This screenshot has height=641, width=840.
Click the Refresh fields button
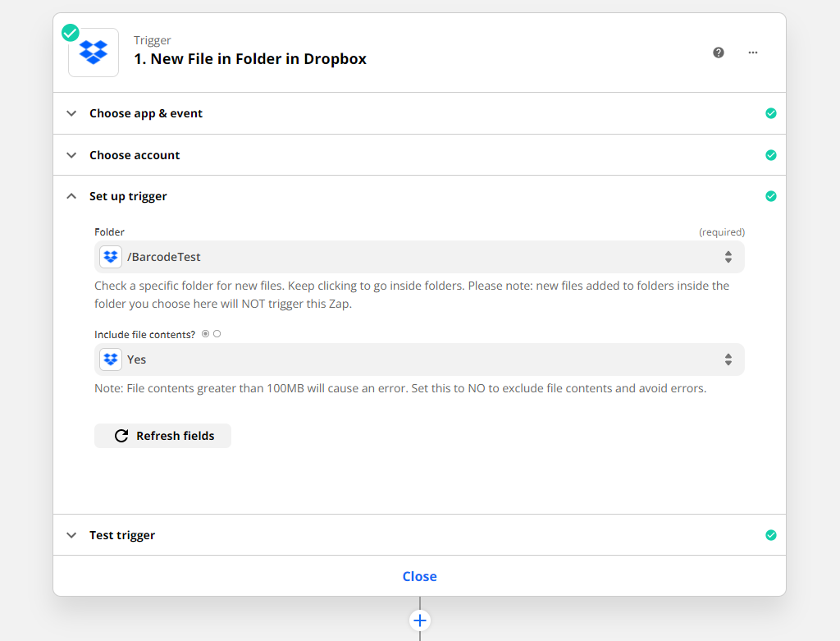coord(163,436)
